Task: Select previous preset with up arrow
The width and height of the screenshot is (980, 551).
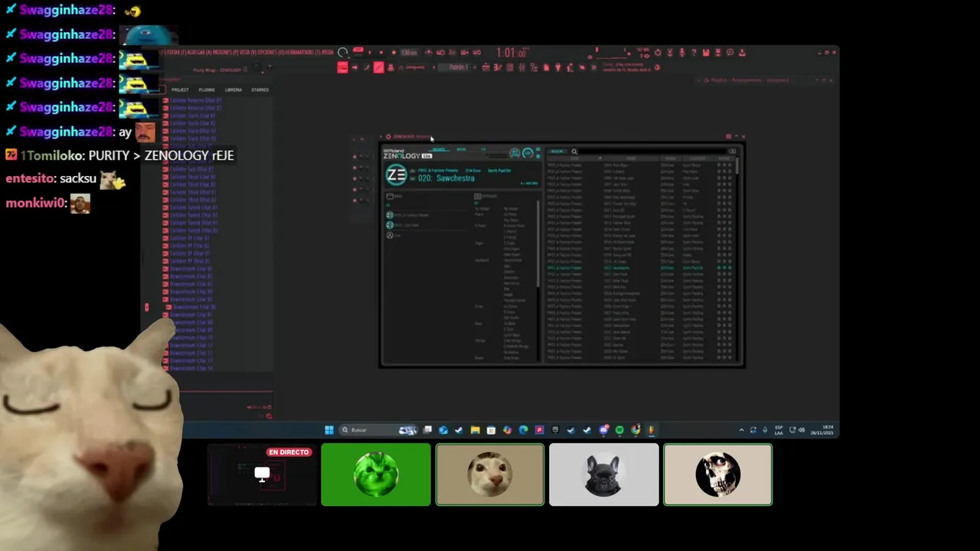Action: (413, 171)
